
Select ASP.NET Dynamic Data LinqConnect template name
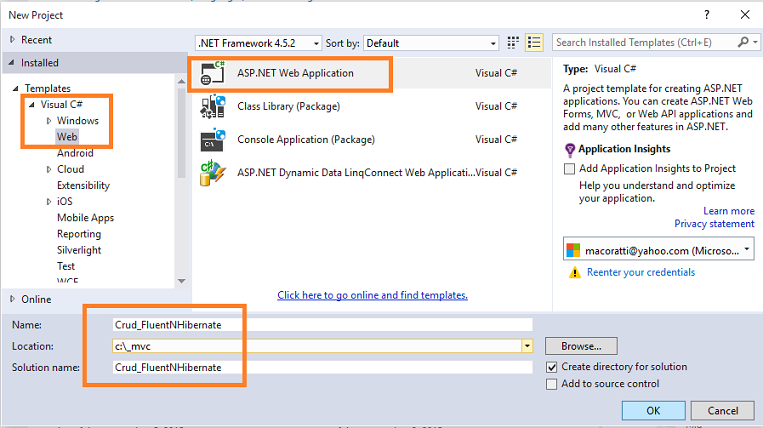click(x=356, y=173)
